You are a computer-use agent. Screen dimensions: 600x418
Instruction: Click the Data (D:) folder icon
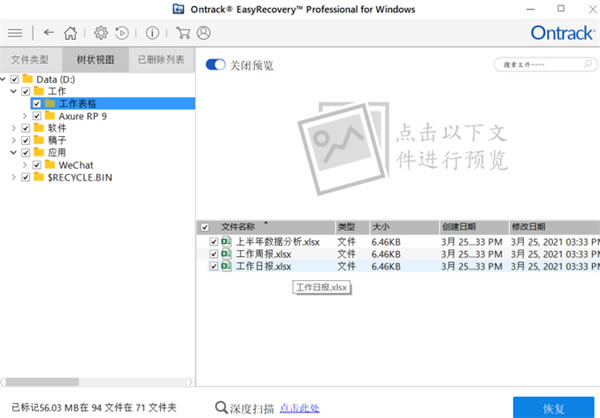(28, 79)
